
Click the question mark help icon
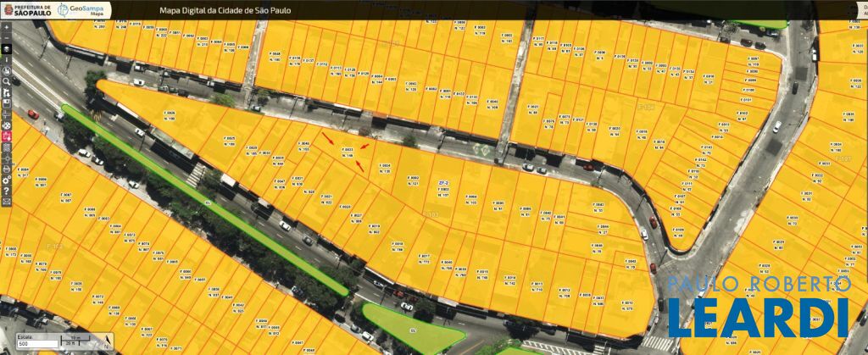(x=6, y=191)
